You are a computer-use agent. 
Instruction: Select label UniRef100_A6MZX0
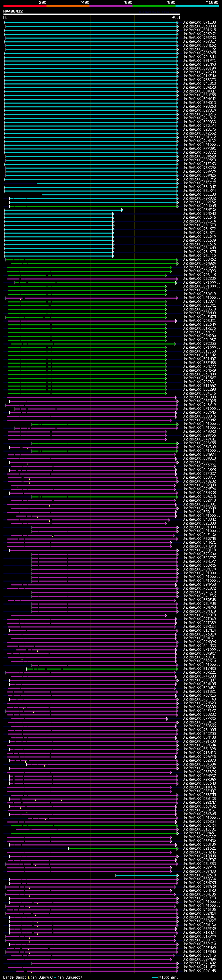199,210
